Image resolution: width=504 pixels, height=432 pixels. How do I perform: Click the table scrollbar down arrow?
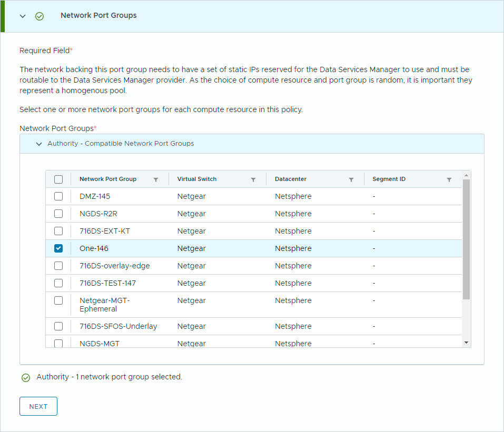467,343
